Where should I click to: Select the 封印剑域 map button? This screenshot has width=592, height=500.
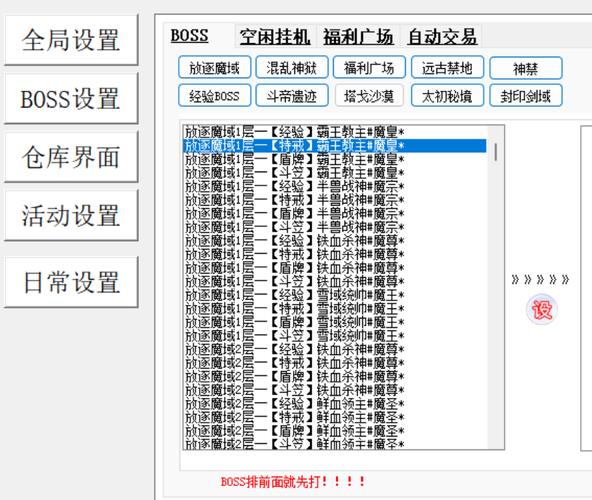[x=526, y=96]
